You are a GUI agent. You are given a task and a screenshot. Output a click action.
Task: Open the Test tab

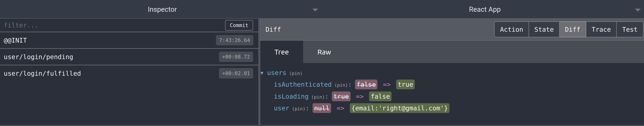[x=629, y=29]
